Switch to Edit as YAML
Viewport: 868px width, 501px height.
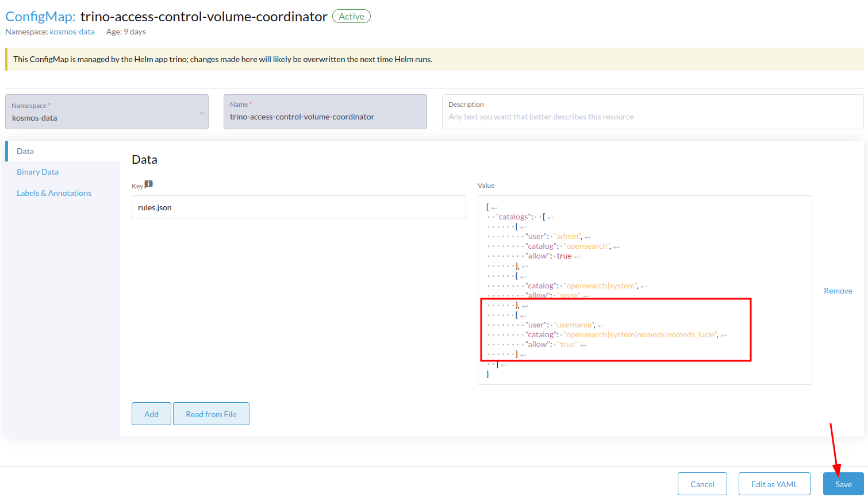(x=774, y=484)
